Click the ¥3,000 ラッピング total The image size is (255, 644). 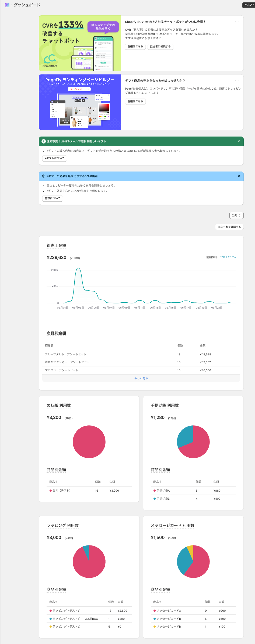(x=54, y=537)
